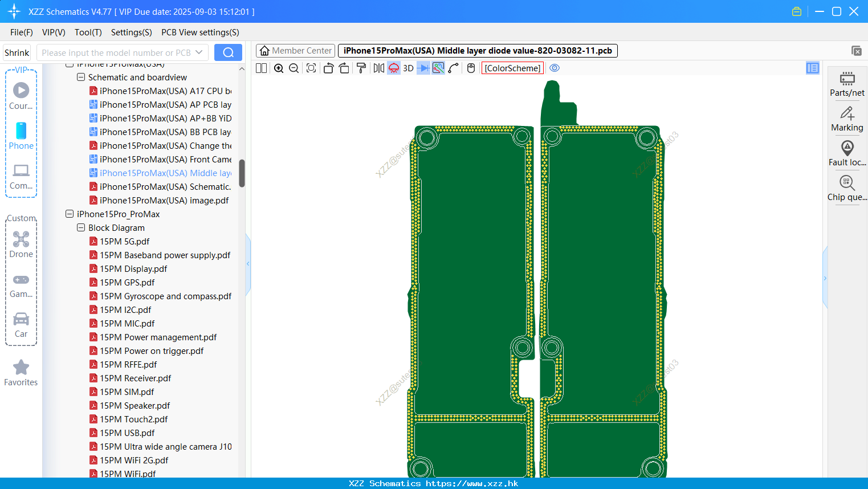Open iPhone15ProMax(USA) Schematic pdf

pos(160,186)
